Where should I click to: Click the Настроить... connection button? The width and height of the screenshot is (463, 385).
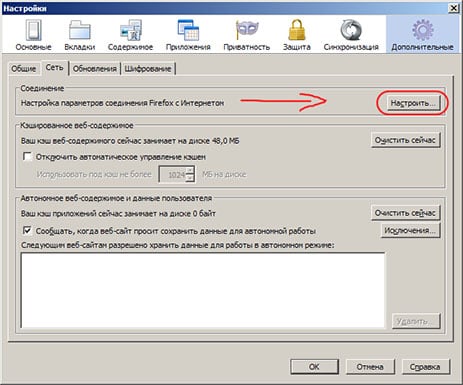[x=413, y=103]
